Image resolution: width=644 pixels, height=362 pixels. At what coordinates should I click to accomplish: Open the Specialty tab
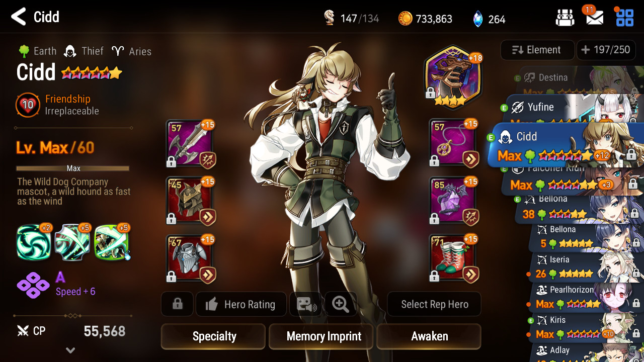coord(213,336)
